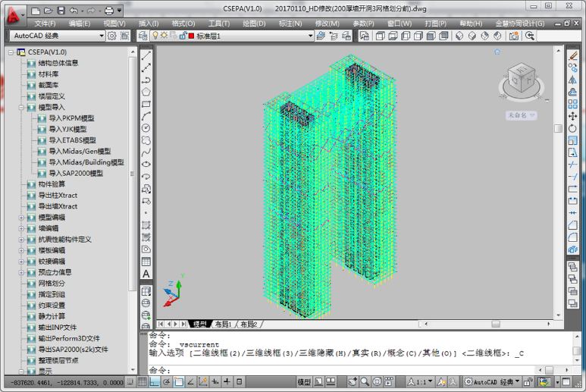The width and height of the screenshot is (586, 392).
Task: Select 导入PKPM模型 in the tree
Action: tap(71, 118)
